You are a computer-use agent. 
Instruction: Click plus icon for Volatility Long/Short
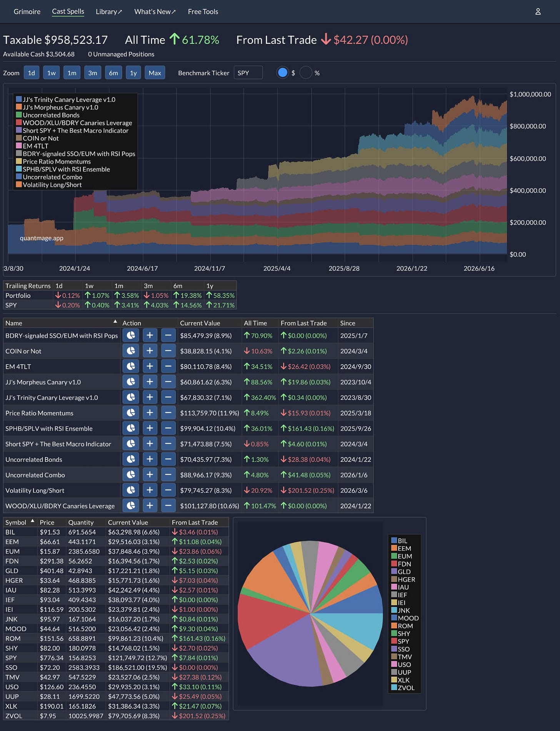(x=150, y=490)
